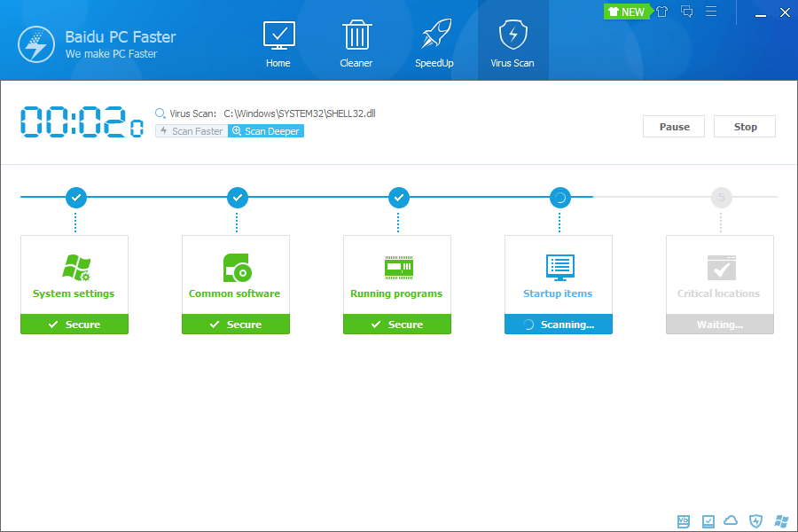Click the scan elapsed timer display
The width and height of the screenshot is (798, 532).
[82, 121]
